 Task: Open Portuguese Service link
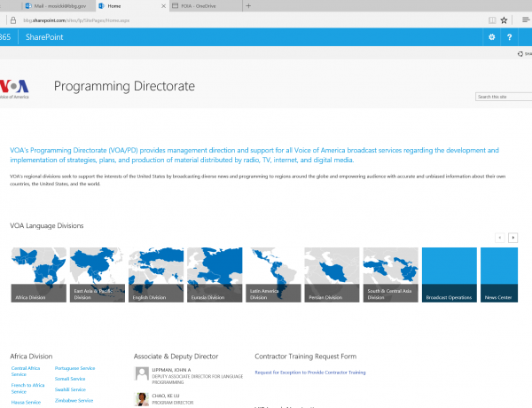74,368
